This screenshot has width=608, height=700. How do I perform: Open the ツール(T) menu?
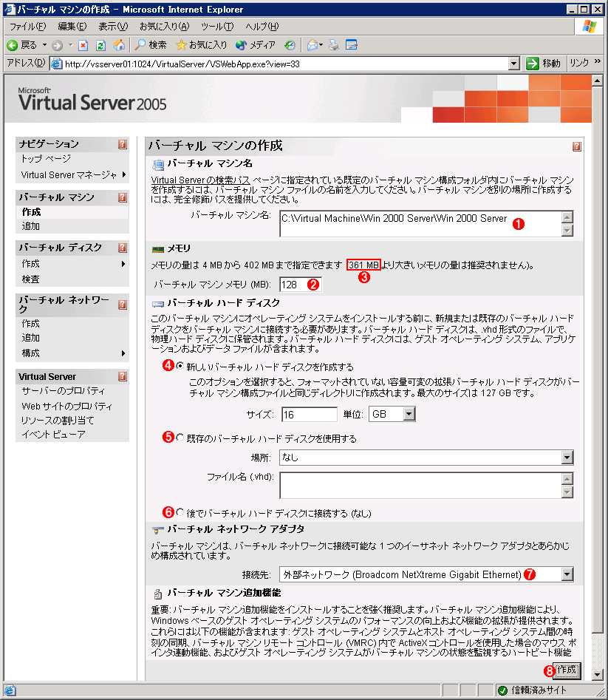[x=216, y=27]
